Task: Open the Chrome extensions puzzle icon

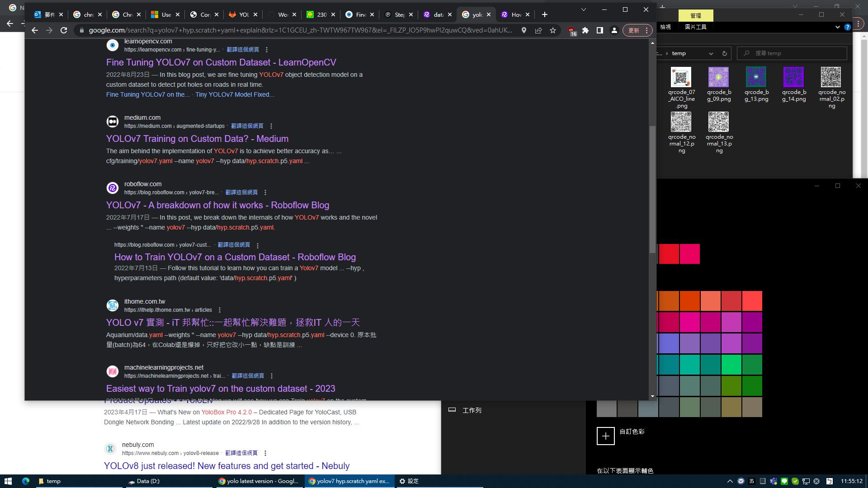Action: pyautogui.click(x=585, y=30)
